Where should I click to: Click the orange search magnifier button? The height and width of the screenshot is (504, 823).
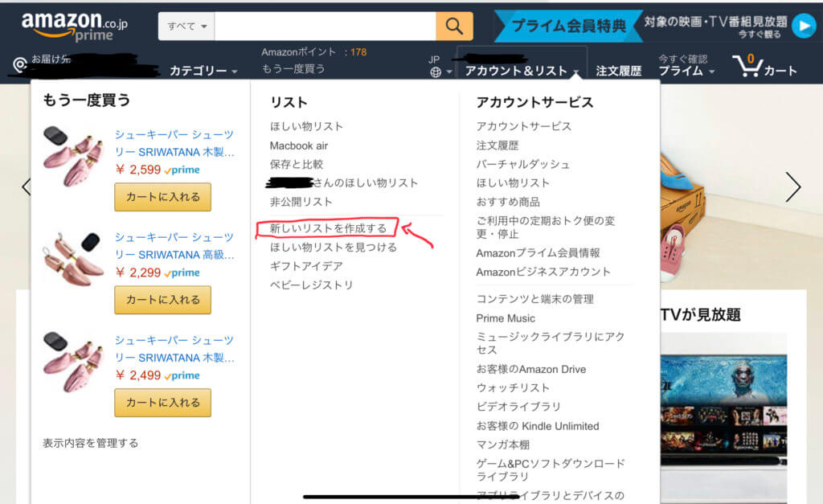point(454,27)
